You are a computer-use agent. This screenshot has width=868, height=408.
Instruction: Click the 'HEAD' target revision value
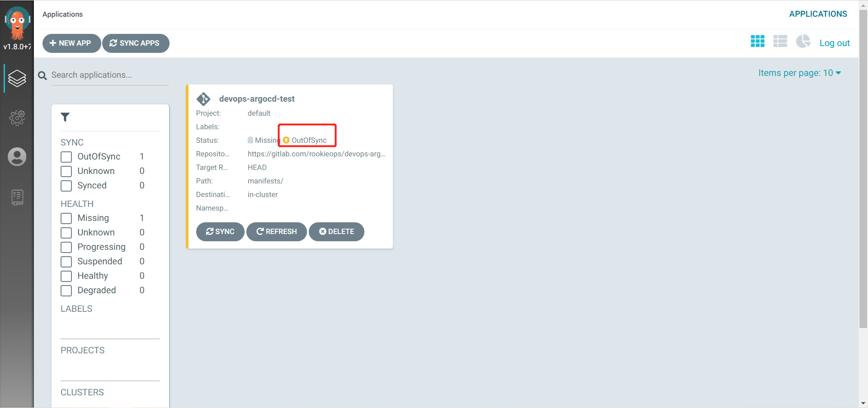click(x=257, y=168)
